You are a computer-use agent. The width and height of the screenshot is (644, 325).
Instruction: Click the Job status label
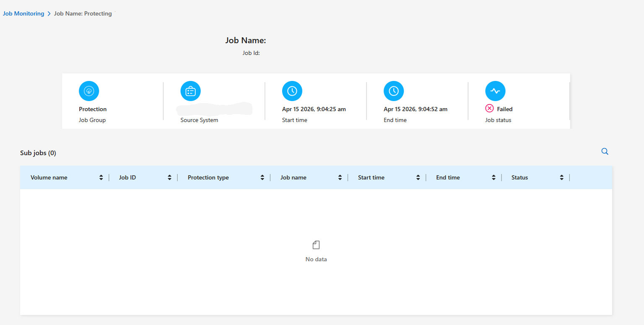498,120
